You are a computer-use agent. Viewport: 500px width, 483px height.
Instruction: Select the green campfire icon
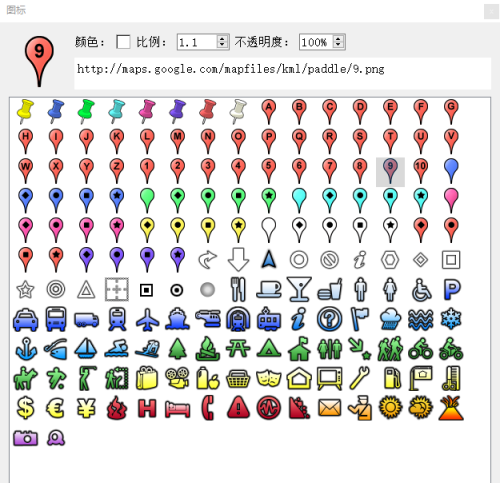tap(208, 349)
